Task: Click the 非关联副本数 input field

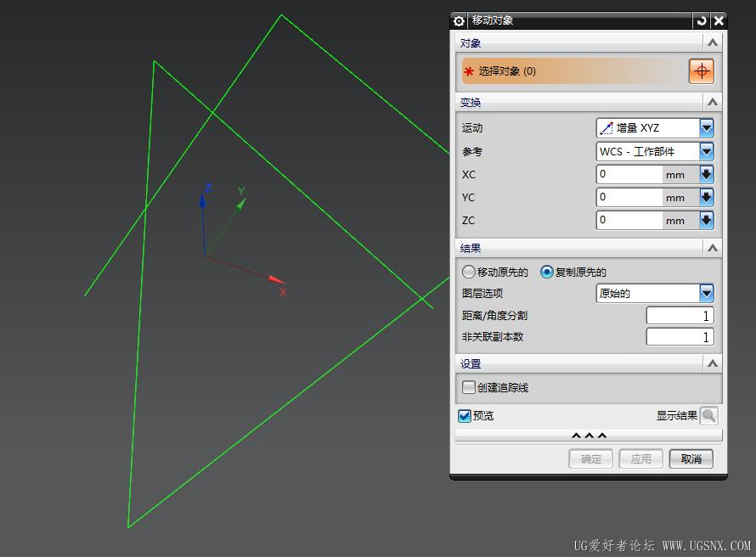Action: click(x=680, y=337)
